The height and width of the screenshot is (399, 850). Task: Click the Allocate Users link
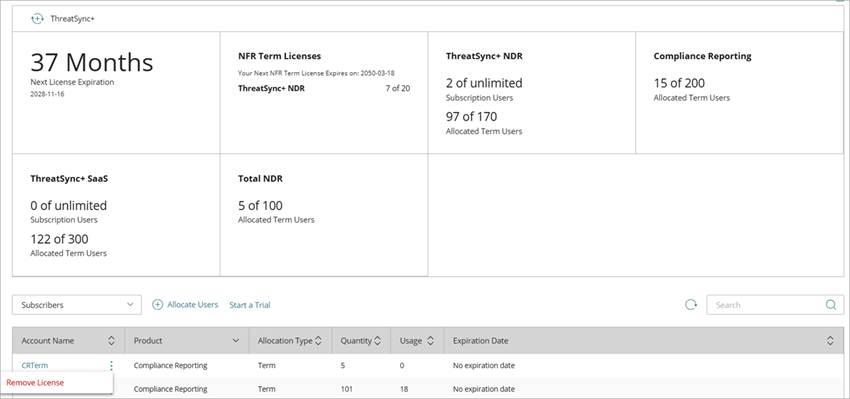(192, 305)
